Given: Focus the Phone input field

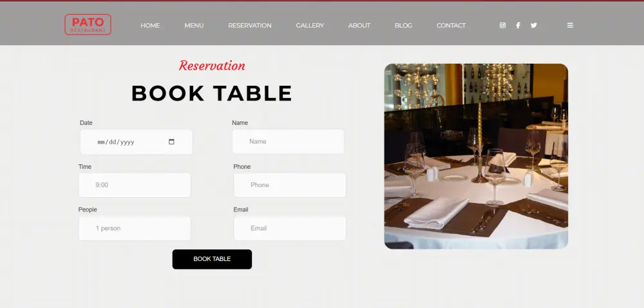Looking at the screenshot, I should pyautogui.click(x=290, y=185).
